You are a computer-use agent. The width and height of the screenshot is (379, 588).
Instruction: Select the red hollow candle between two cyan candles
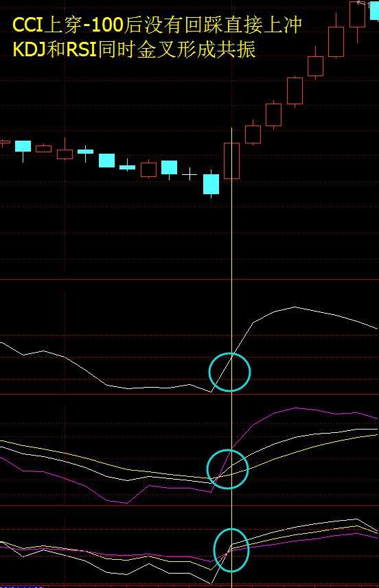tap(148, 169)
